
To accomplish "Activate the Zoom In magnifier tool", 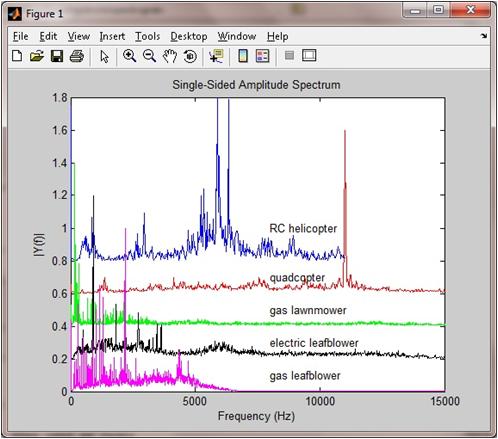I will (129, 56).
